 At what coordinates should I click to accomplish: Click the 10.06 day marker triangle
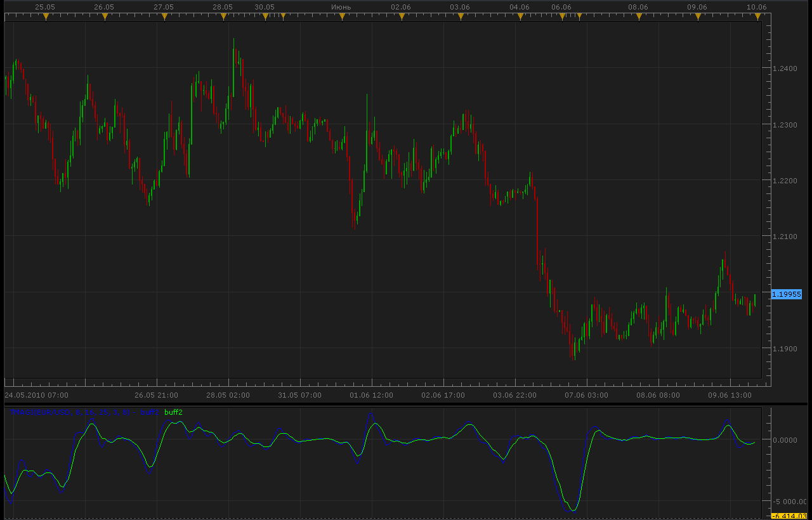(x=757, y=17)
